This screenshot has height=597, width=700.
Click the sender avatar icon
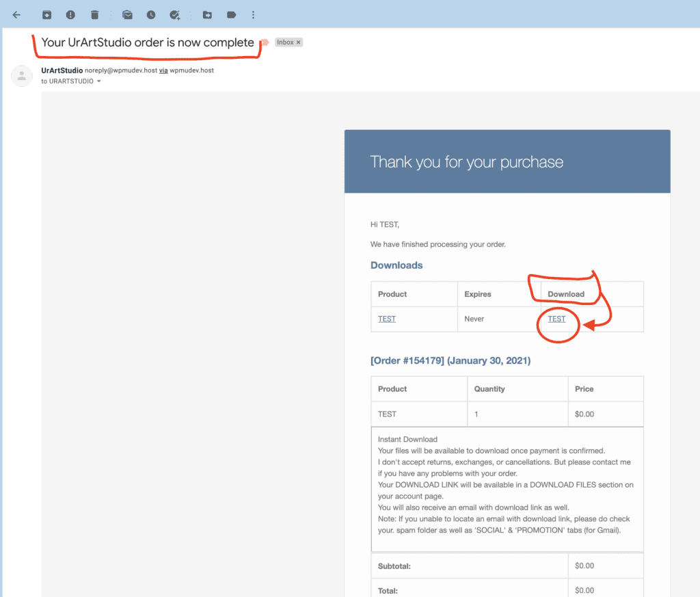point(21,76)
